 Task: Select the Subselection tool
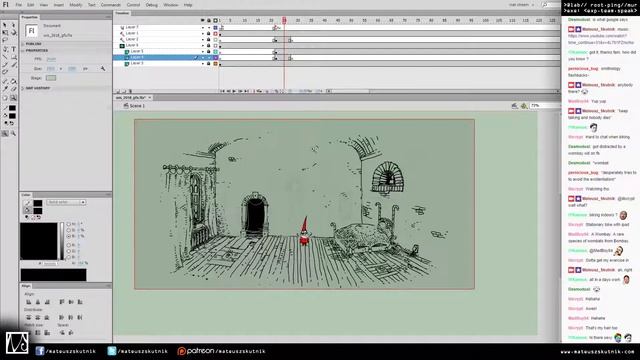13,25
